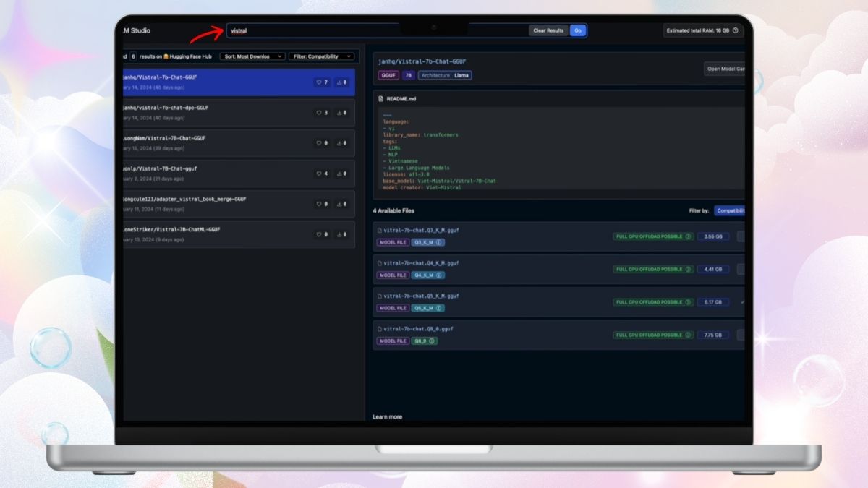
Task: Select the adapter_vistral_book_merge-GGUF result
Action: point(239,203)
